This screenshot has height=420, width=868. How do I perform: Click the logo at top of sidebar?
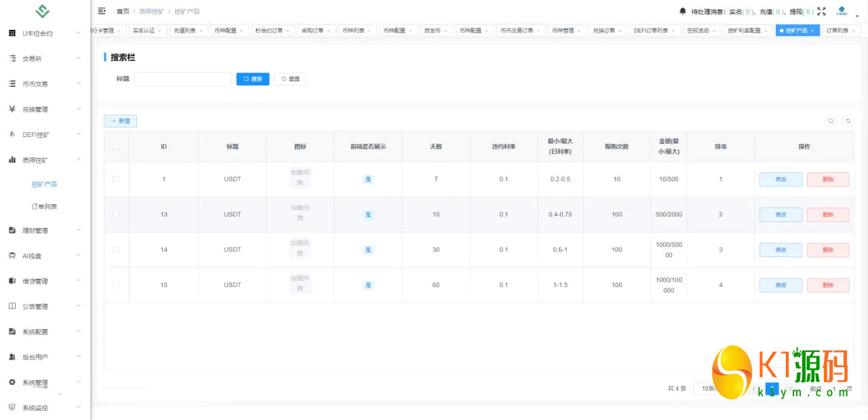click(43, 12)
